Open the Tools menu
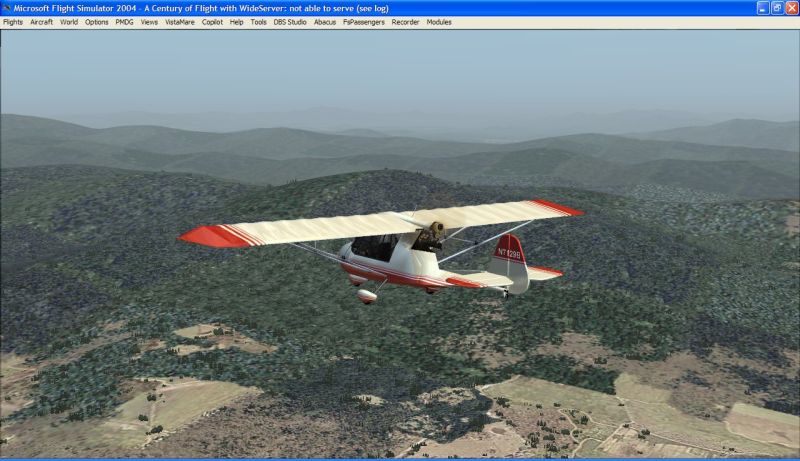Image resolution: width=800 pixels, height=461 pixels. (259, 22)
